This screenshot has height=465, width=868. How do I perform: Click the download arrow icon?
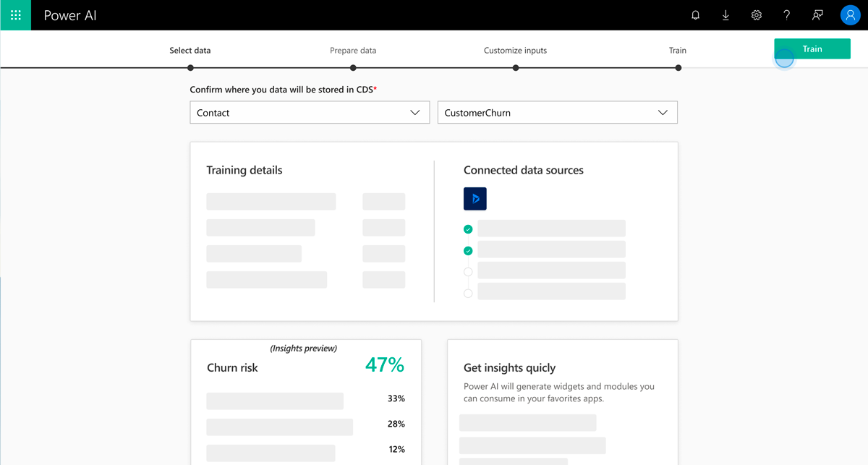[726, 15]
